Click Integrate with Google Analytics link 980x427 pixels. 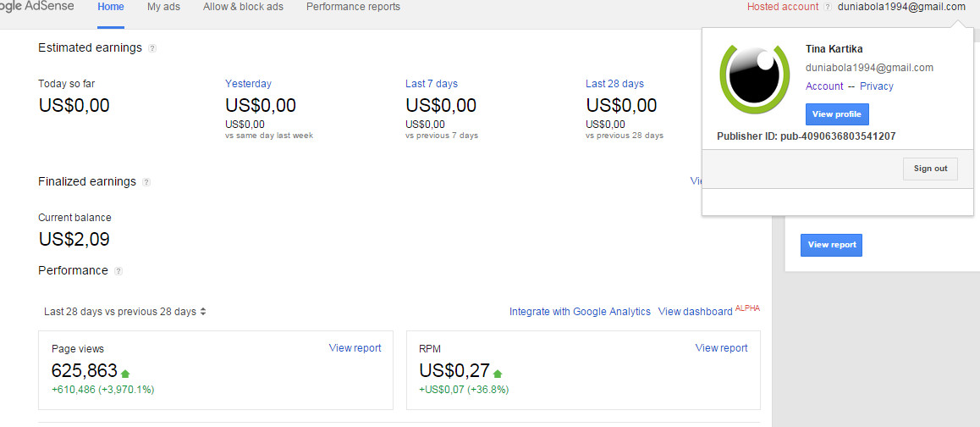coord(580,311)
